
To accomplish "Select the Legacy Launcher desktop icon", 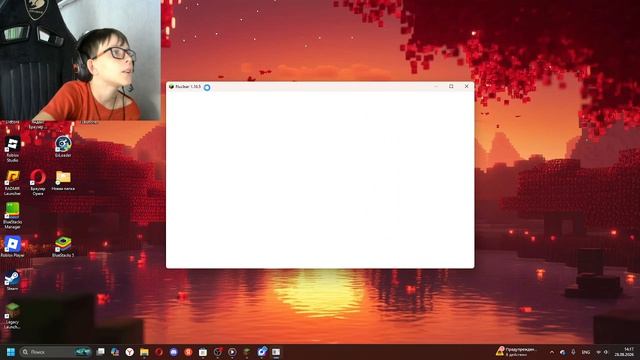I will coord(12,316).
